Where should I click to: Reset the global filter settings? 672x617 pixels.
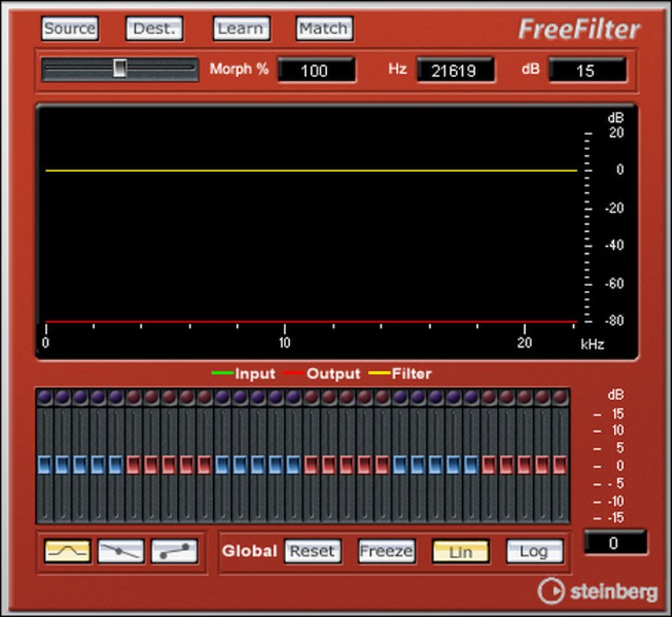(312, 551)
